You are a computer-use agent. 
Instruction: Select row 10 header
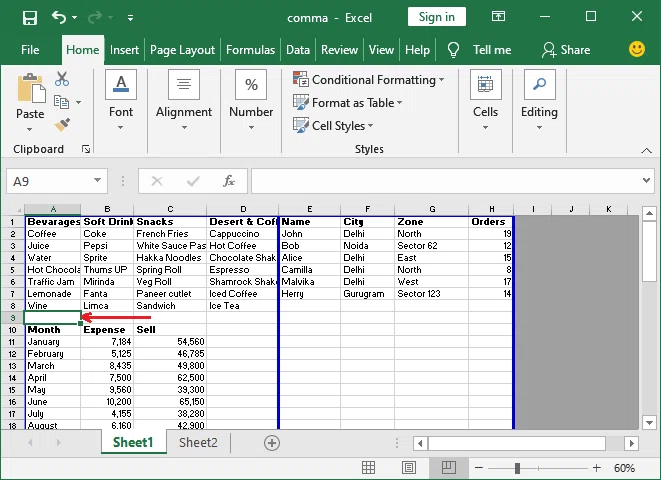point(12,330)
